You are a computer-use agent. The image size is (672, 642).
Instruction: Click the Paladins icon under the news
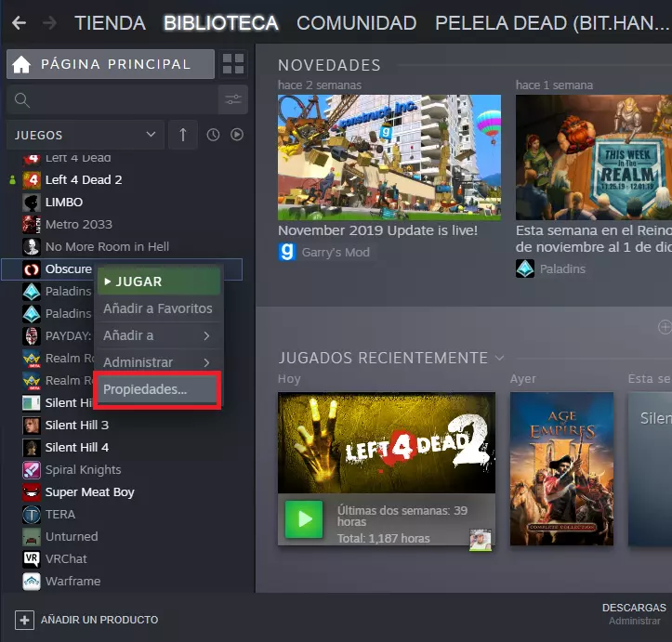pos(525,269)
